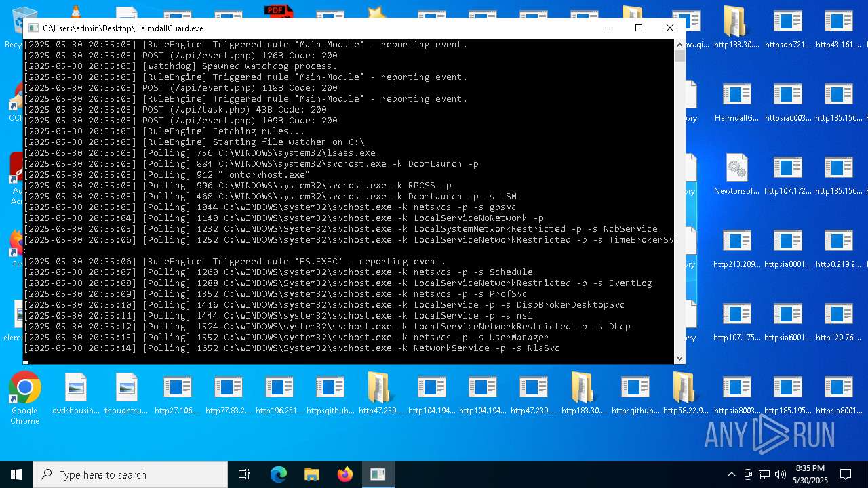Click the polling line for Dhcp 1524
868x488 pixels.
pos(327,327)
